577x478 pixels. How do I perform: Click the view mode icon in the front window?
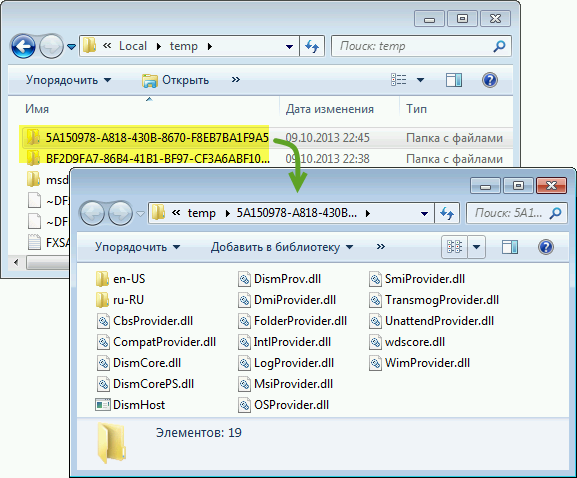pos(454,247)
